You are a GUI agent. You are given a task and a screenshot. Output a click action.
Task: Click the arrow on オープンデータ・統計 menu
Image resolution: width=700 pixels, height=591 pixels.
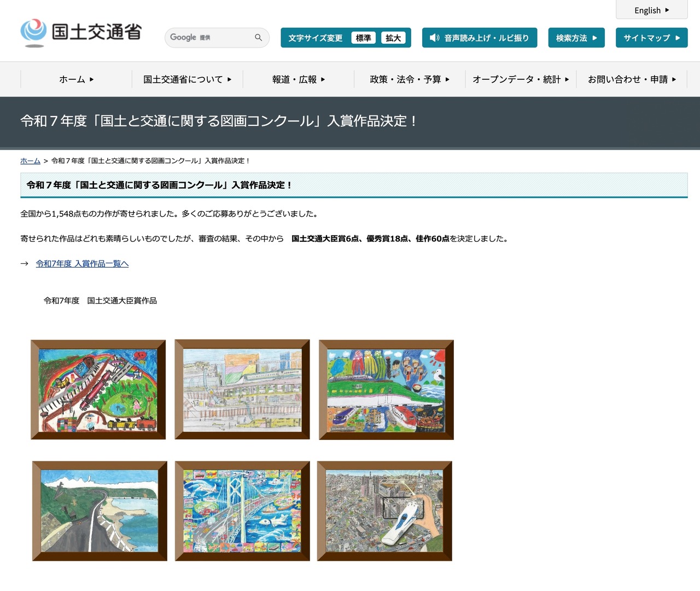pos(567,79)
